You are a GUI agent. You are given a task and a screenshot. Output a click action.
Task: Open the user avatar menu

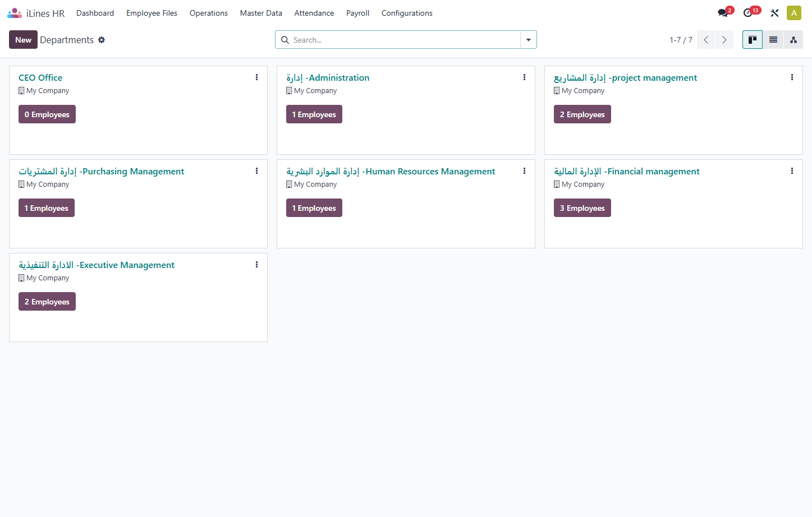click(x=793, y=13)
